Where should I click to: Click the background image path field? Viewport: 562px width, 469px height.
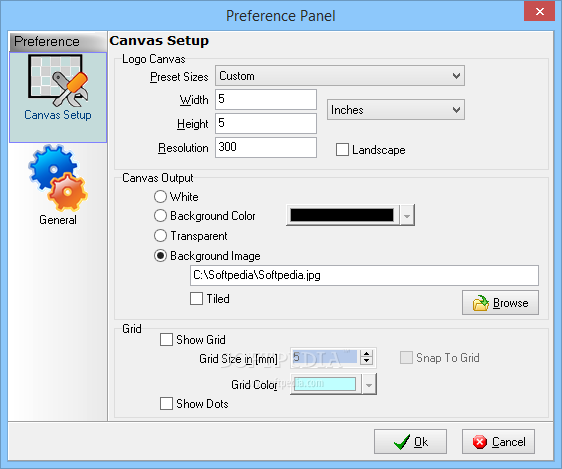(364, 275)
